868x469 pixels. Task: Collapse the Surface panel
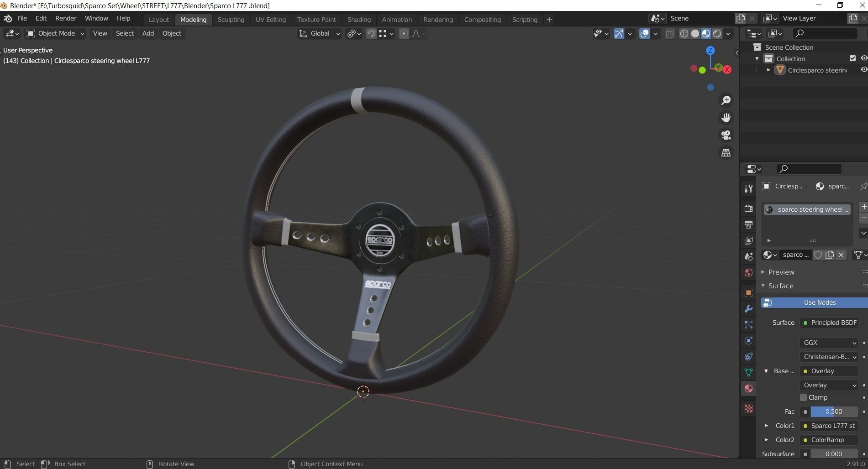(763, 286)
